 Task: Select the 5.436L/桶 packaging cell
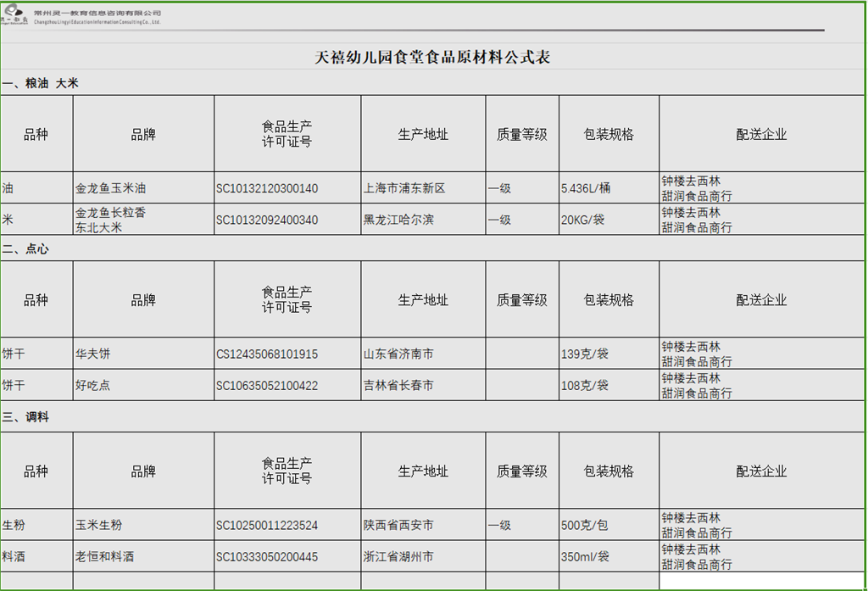608,188
